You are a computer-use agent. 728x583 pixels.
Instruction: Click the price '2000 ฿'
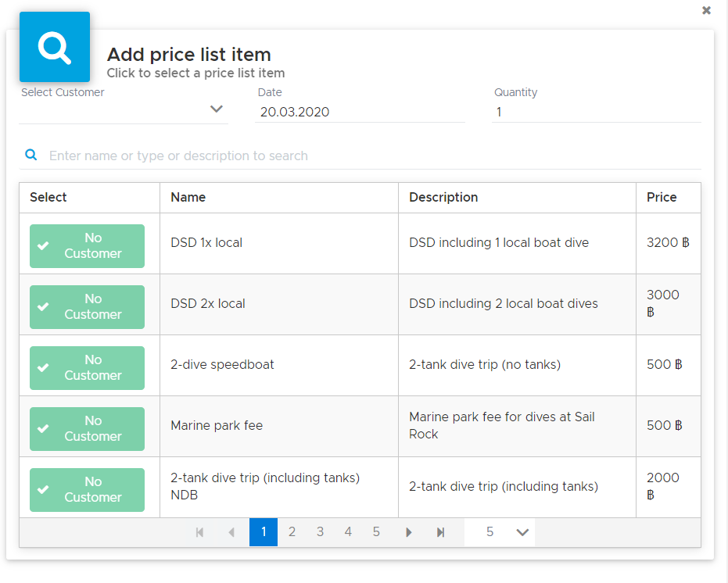(663, 486)
